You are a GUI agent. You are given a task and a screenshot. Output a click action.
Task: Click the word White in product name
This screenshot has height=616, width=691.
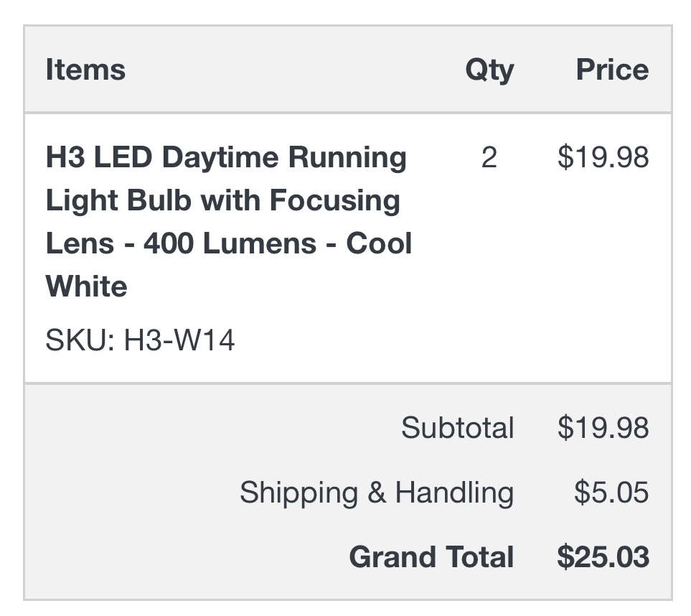pos(87,286)
